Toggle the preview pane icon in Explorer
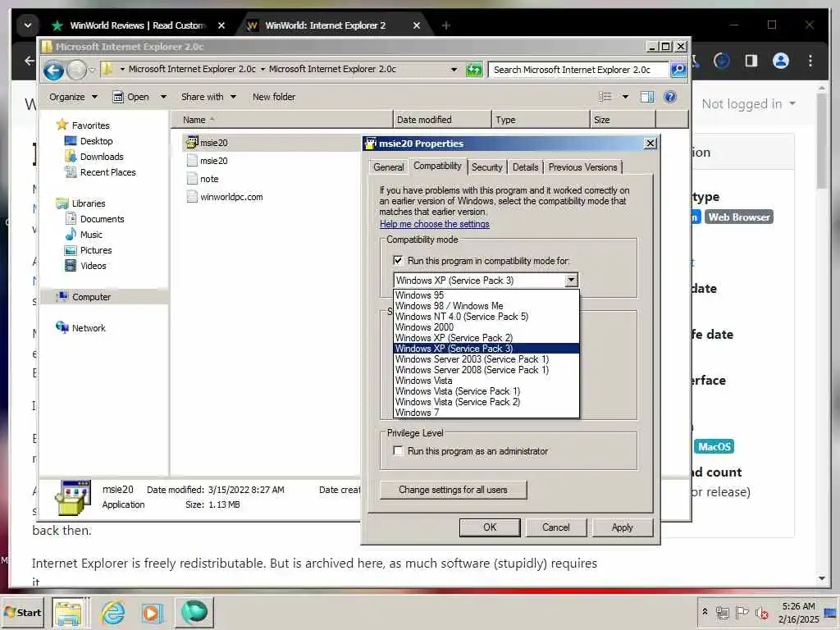840x630 pixels. click(x=647, y=97)
